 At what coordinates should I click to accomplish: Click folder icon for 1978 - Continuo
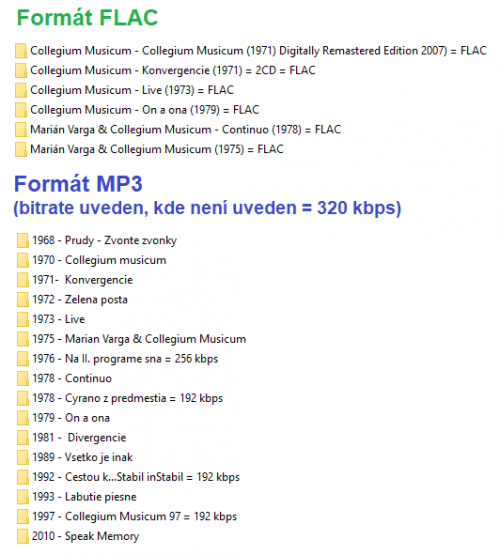click(23, 378)
